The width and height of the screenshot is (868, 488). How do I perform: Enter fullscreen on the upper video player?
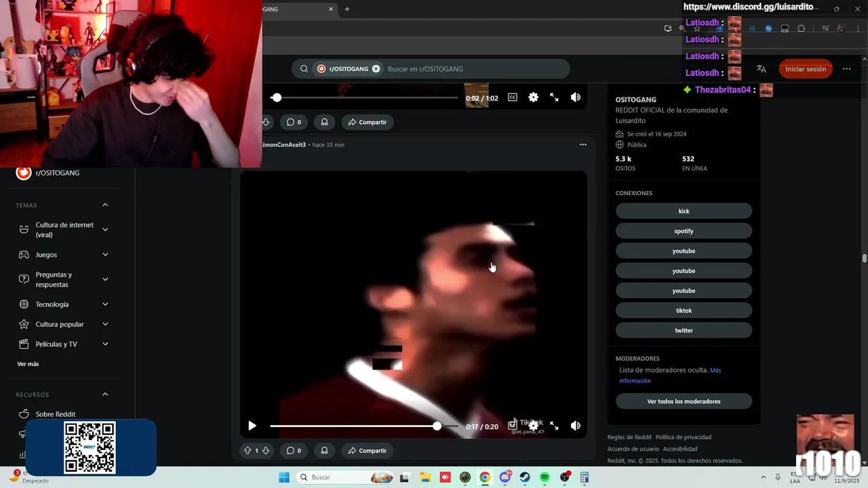(554, 98)
